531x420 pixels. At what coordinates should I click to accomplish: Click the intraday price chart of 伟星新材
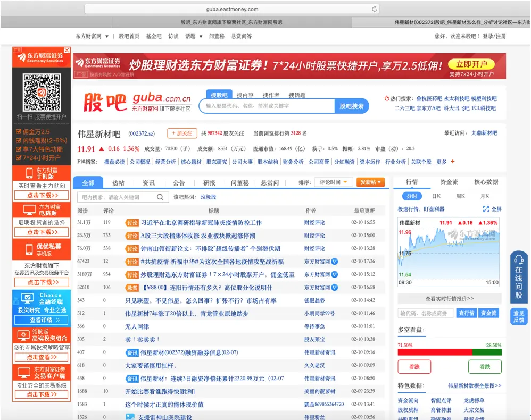[449, 253]
